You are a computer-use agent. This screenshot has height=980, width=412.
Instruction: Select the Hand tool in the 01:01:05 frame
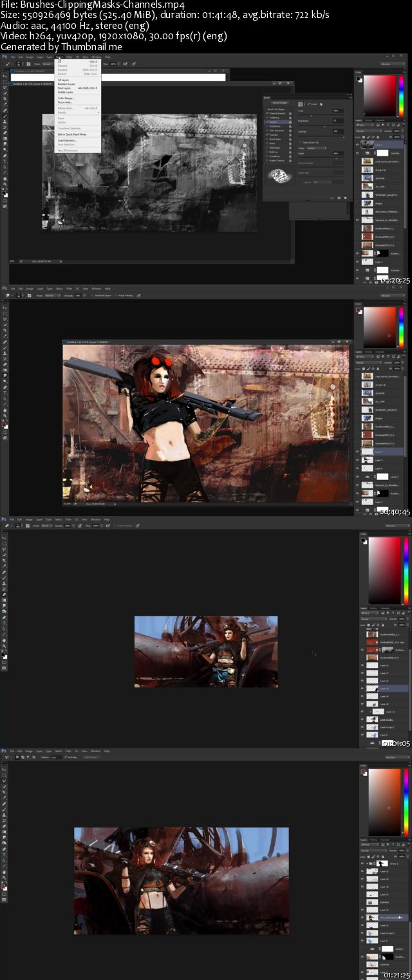5,642
